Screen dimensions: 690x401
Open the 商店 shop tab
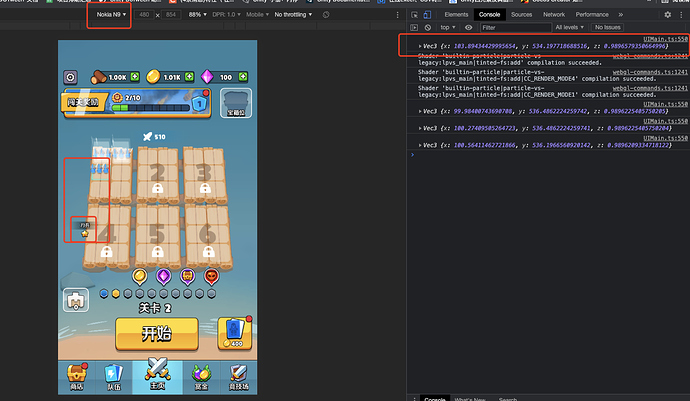tap(77, 378)
